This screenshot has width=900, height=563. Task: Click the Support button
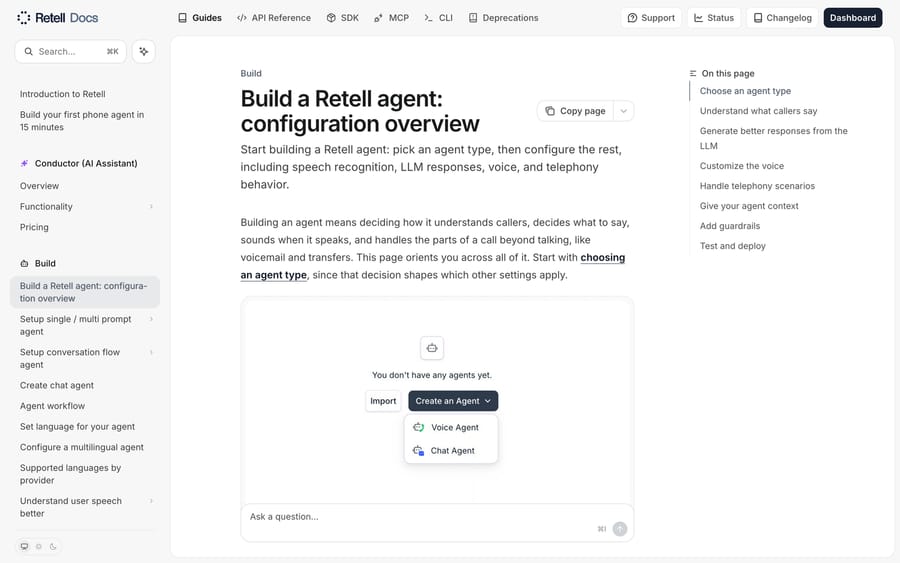tap(651, 18)
